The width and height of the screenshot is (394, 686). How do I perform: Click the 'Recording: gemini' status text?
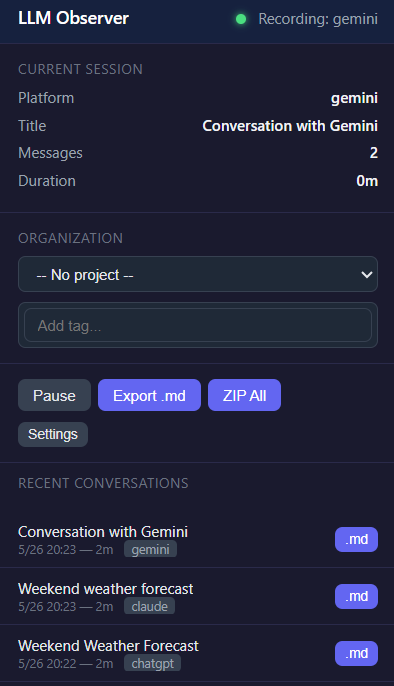coord(318,19)
